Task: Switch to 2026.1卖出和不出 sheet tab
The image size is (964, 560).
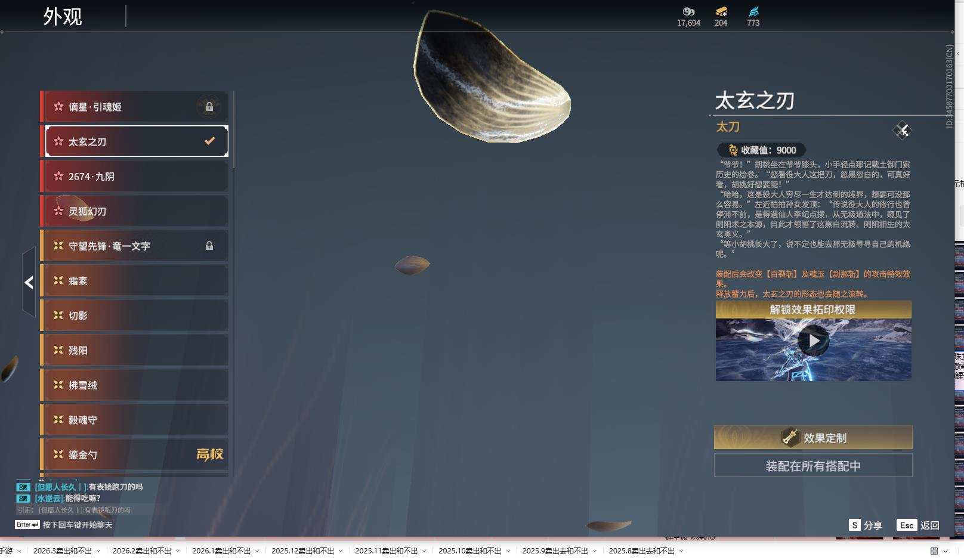Action: [221, 551]
